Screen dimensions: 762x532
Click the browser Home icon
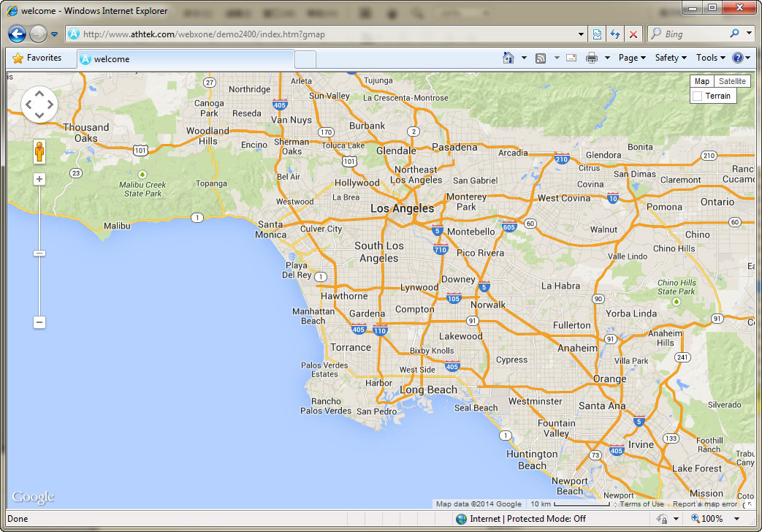point(508,58)
